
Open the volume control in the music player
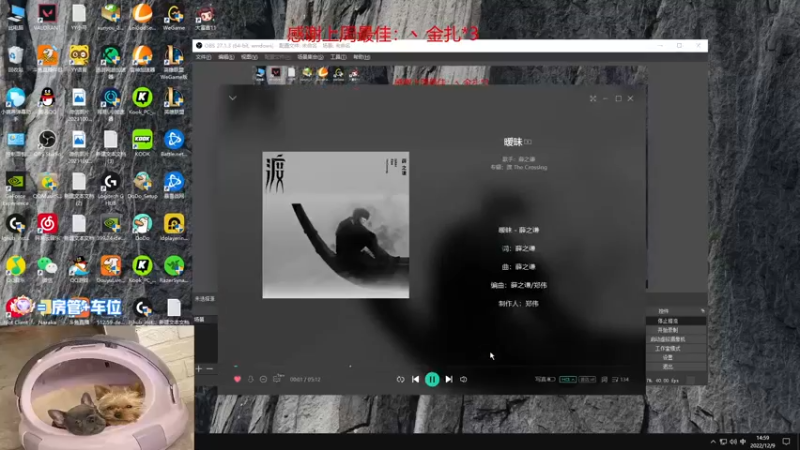click(463, 379)
